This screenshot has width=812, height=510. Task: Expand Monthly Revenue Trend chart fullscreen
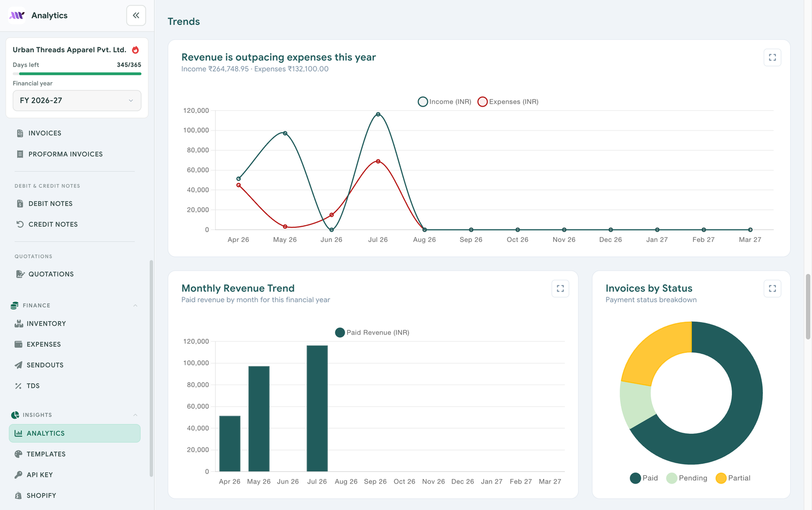(x=560, y=289)
